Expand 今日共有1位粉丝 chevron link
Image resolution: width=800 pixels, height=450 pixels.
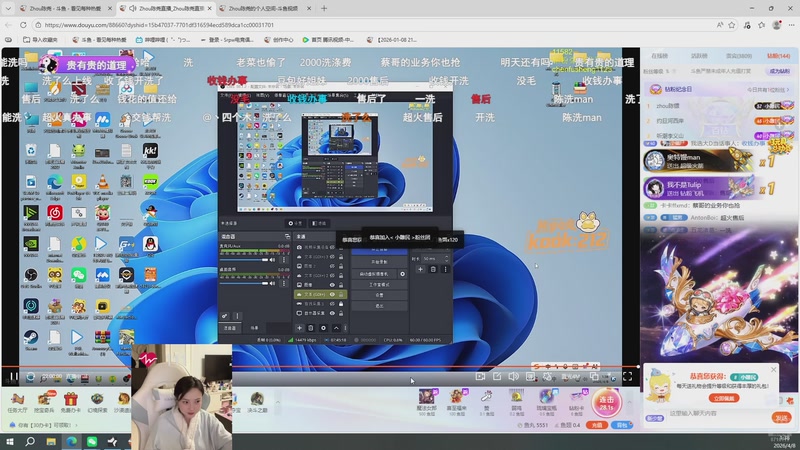coord(768,89)
